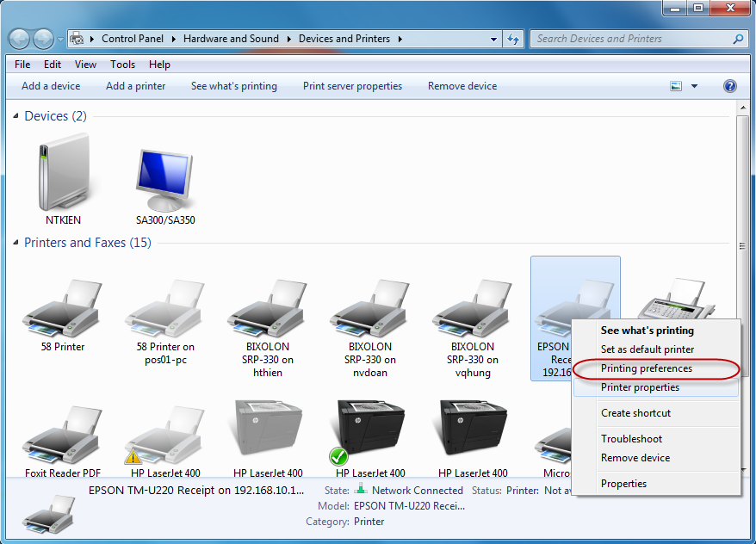Click the printer icon in details pane
The image size is (756, 544).
(x=48, y=514)
